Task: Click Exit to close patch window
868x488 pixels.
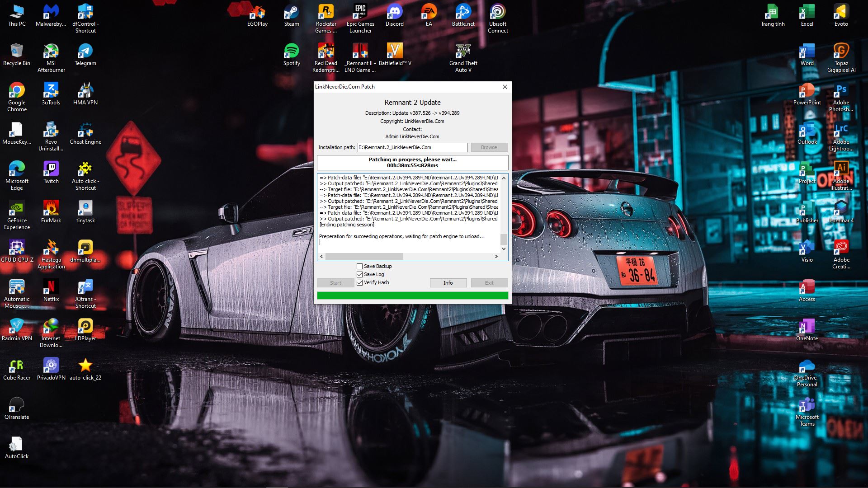Action: 490,282
